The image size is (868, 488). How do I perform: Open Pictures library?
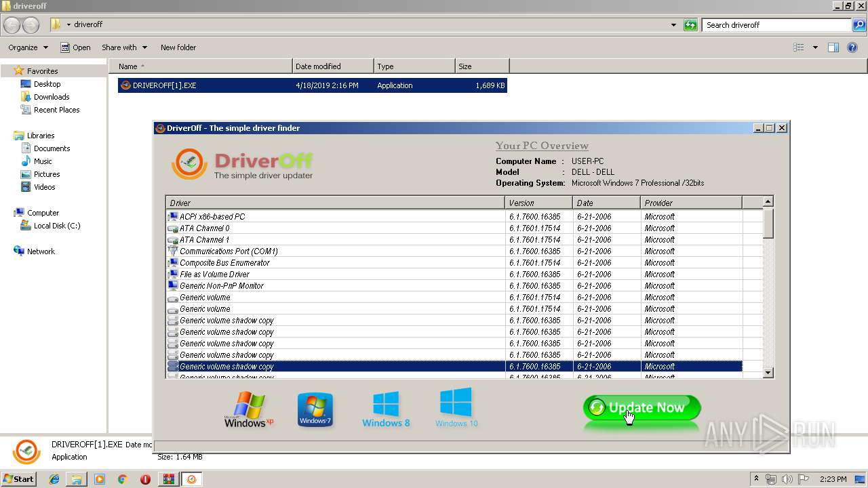coord(47,174)
